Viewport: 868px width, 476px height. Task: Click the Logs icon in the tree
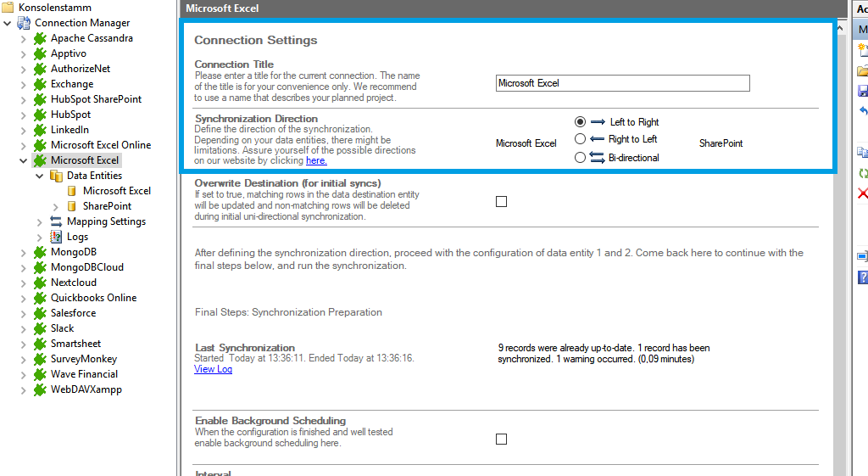click(x=56, y=237)
